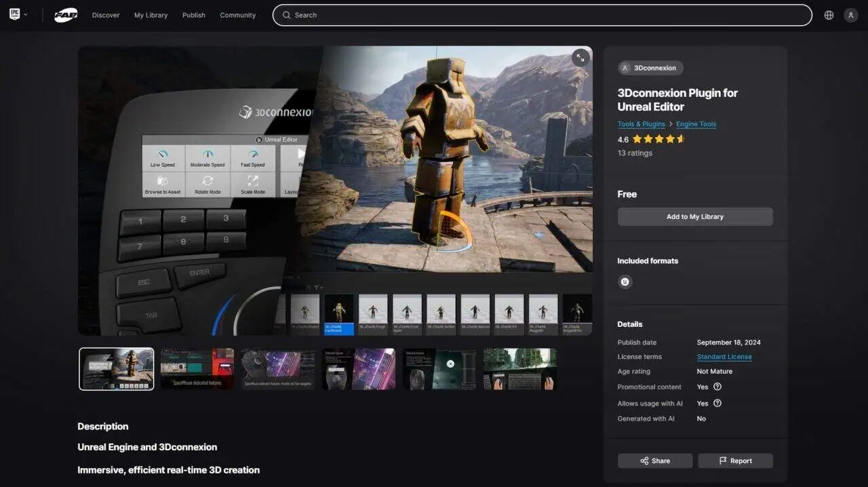Expand the preview image to fullscreen
This screenshot has height=487, width=868.
[580, 58]
